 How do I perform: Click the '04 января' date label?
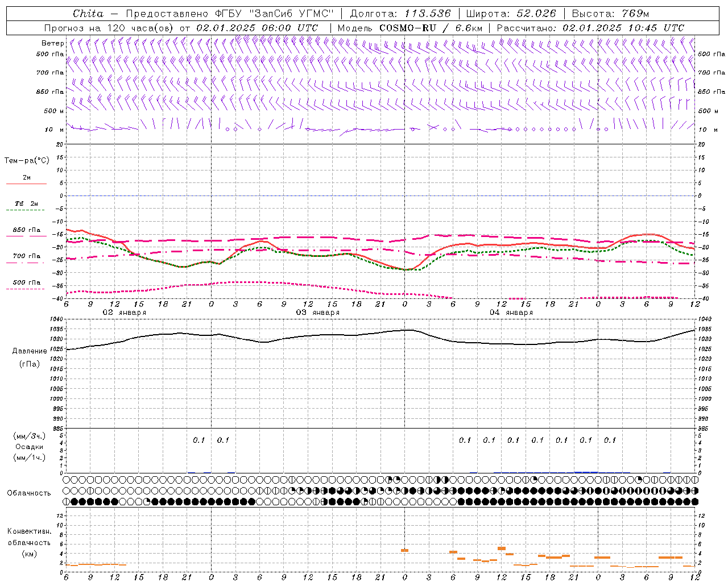[x=511, y=313]
